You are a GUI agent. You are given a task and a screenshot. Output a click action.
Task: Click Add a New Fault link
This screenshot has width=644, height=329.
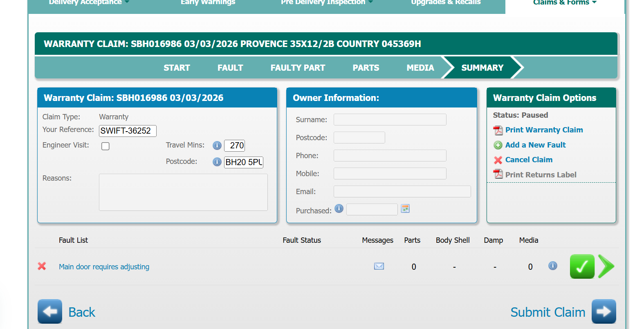coord(535,145)
